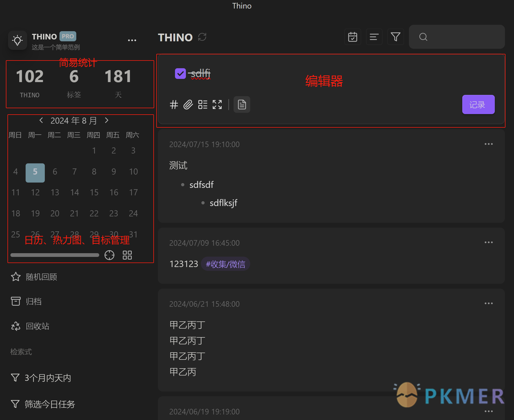This screenshot has width=514, height=420.
Task: Click the magnifier icon in search box
Action: point(423,37)
